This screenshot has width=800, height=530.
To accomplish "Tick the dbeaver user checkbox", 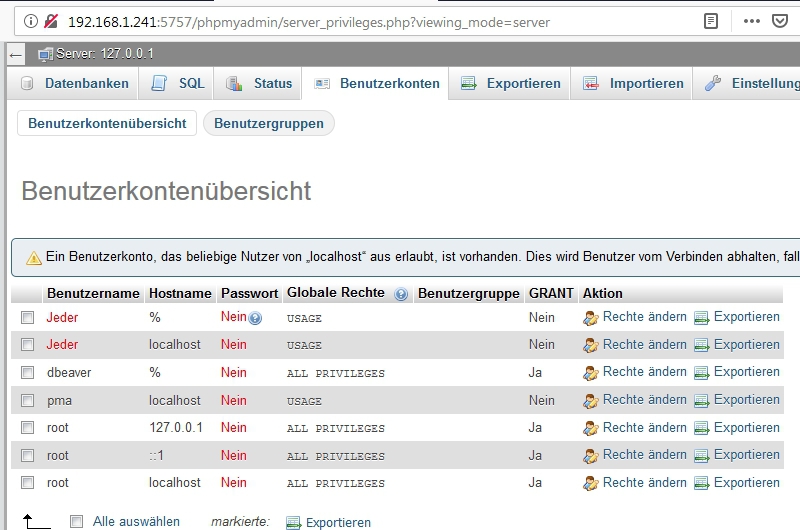I will tap(28, 373).
